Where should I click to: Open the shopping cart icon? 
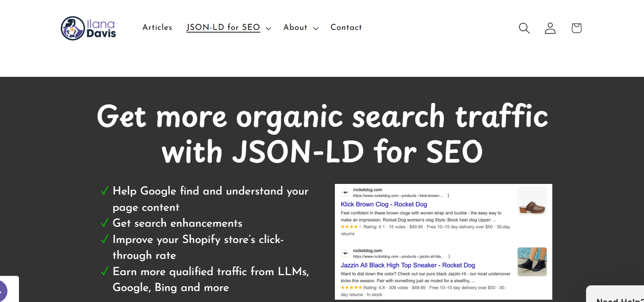(x=577, y=28)
